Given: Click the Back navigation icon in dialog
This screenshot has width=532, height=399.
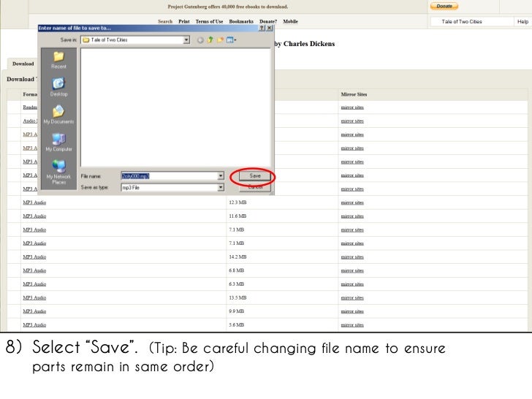Looking at the screenshot, I should click(200, 39).
